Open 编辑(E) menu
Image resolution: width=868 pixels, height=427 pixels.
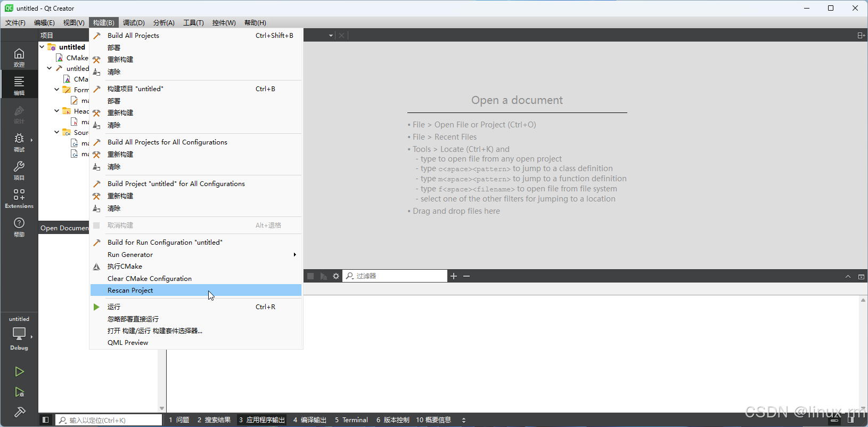44,22
